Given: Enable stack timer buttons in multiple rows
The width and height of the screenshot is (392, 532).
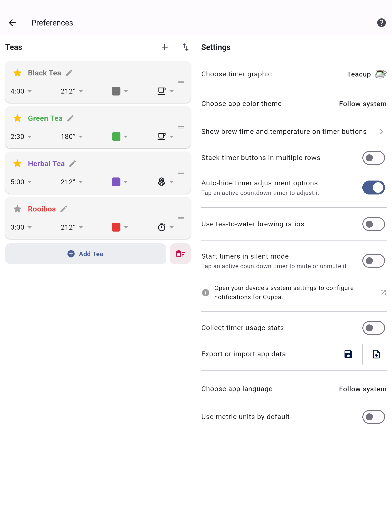Looking at the screenshot, I should tap(373, 158).
